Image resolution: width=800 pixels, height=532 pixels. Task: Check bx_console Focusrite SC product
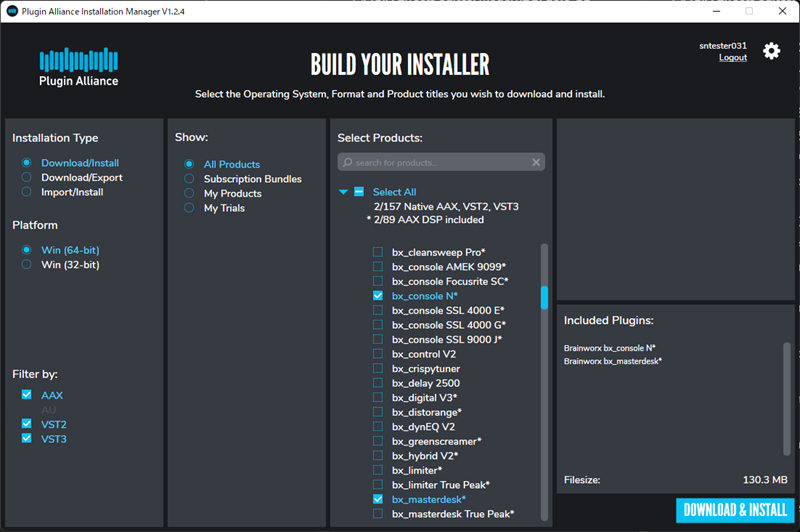tap(378, 281)
